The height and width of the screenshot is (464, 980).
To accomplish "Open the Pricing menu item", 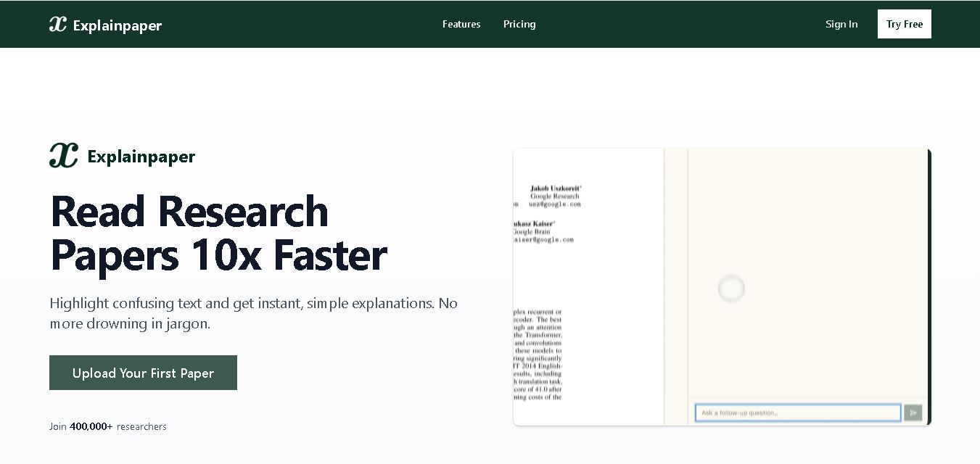I will pyautogui.click(x=519, y=24).
